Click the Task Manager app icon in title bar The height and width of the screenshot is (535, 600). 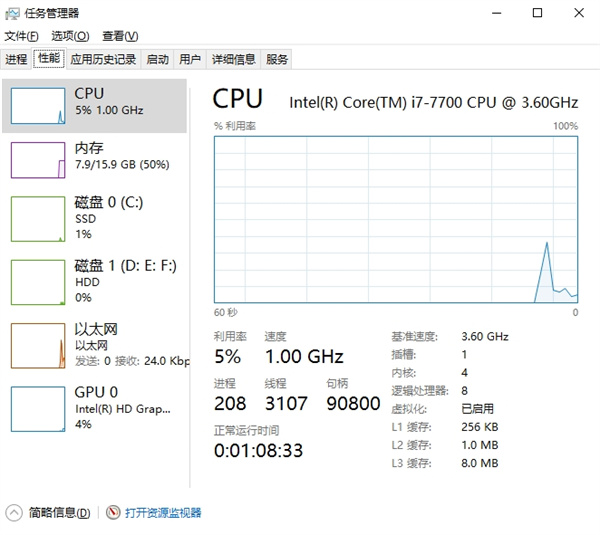point(12,13)
